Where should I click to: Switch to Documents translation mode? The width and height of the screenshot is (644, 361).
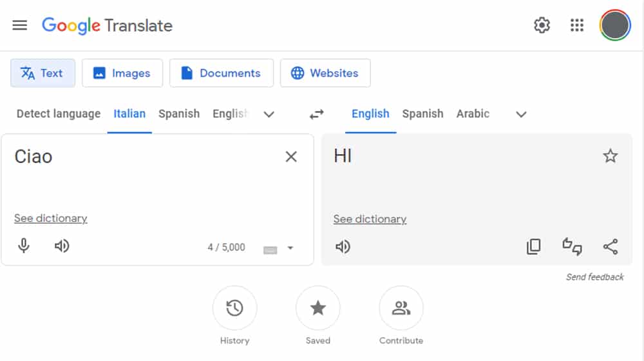222,73
